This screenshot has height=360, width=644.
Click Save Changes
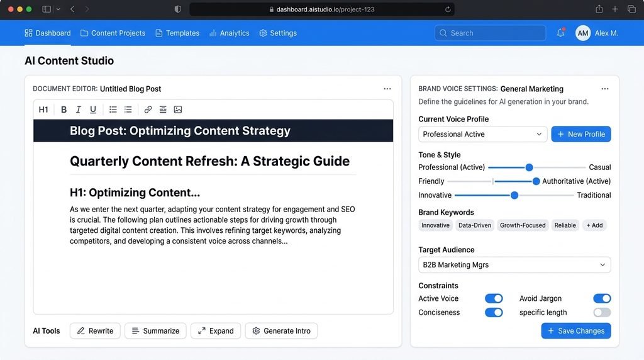(x=576, y=331)
